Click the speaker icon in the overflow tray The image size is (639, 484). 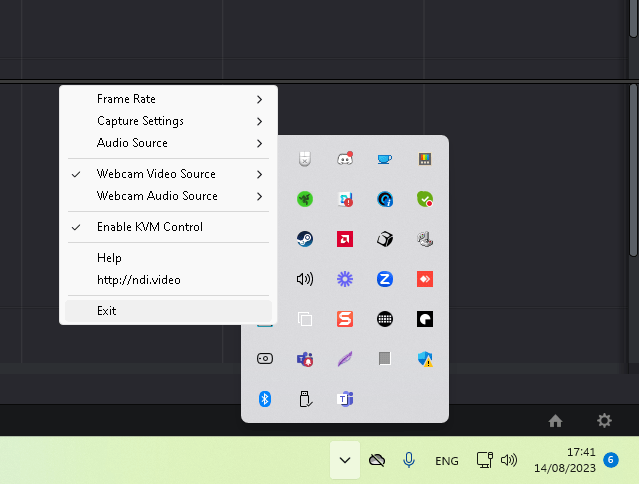point(305,279)
